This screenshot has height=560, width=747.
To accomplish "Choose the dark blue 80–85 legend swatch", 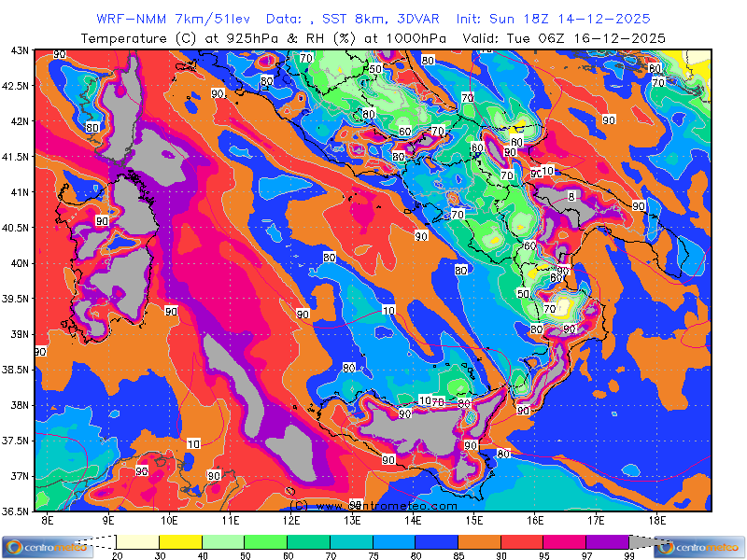I will point(436,541).
